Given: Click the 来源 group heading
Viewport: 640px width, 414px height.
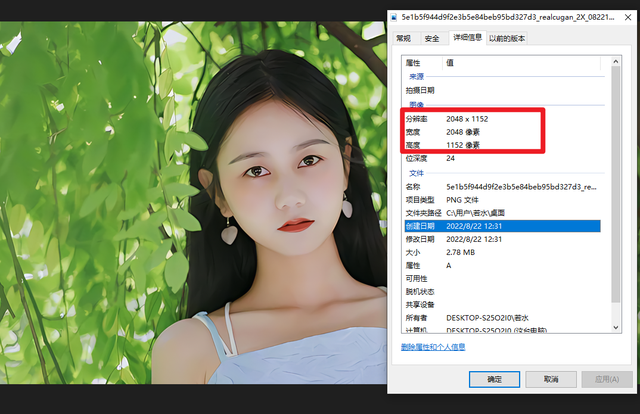Looking at the screenshot, I should (x=416, y=76).
